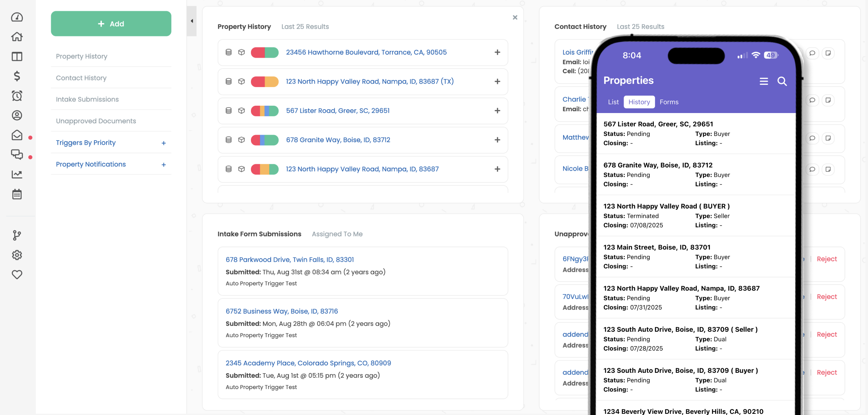Open the heart favorites icon
Image resolution: width=868 pixels, height=415 pixels.
[x=17, y=274]
